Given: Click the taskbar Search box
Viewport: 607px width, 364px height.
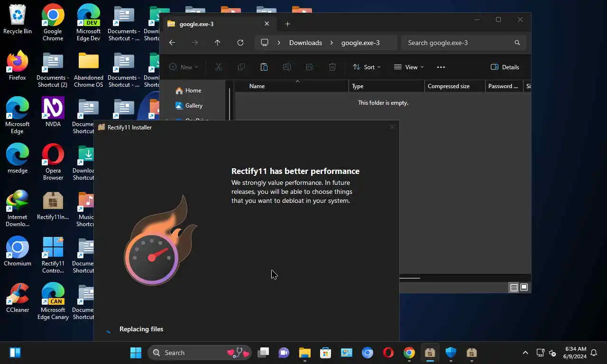Looking at the screenshot, I should 199,353.
